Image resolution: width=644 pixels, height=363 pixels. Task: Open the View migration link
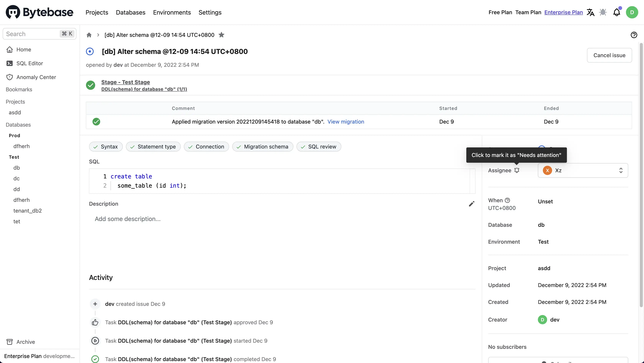click(345, 122)
